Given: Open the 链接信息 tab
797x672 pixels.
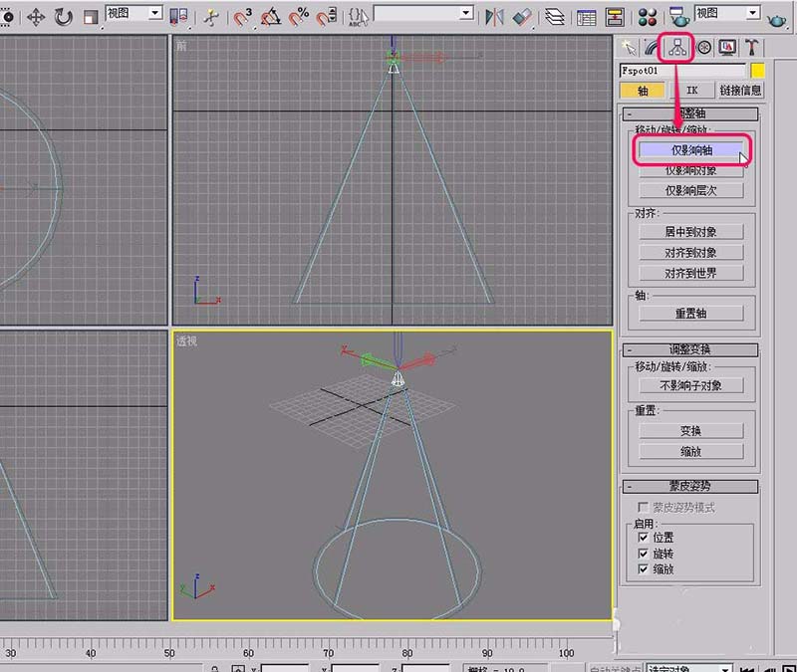Looking at the screenshot, I should [742, 90].
